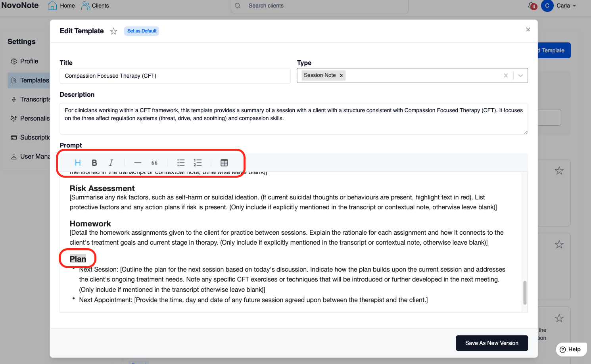The width and height of the screenshot is (591, 364).
Task: Click the Carla avatar circle
Action: (x=547, y=6)
